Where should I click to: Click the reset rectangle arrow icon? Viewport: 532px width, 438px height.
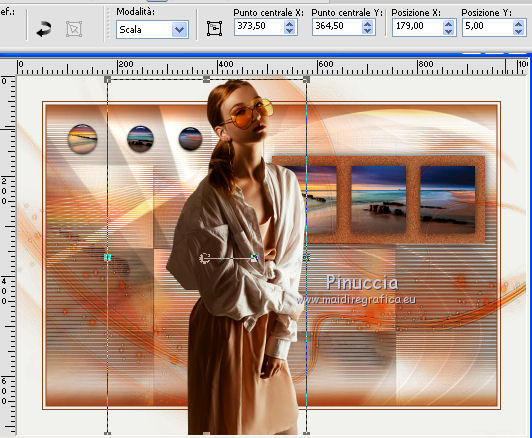(x=44, y=29)
